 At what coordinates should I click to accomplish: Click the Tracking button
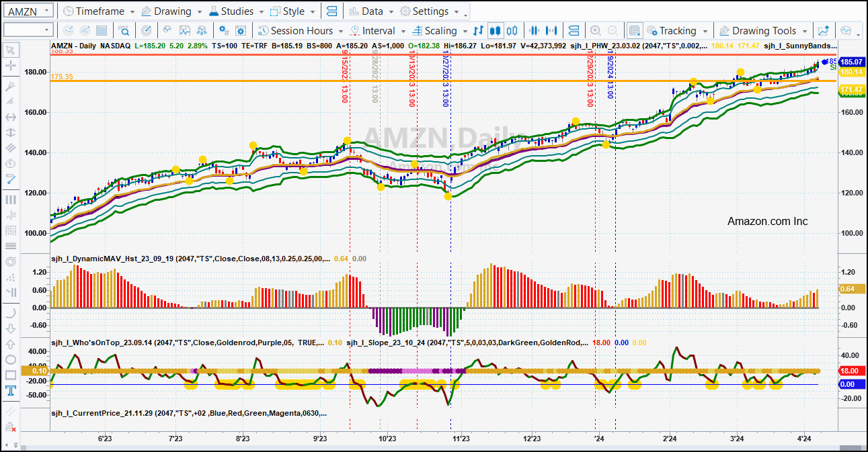coord(671,31)
